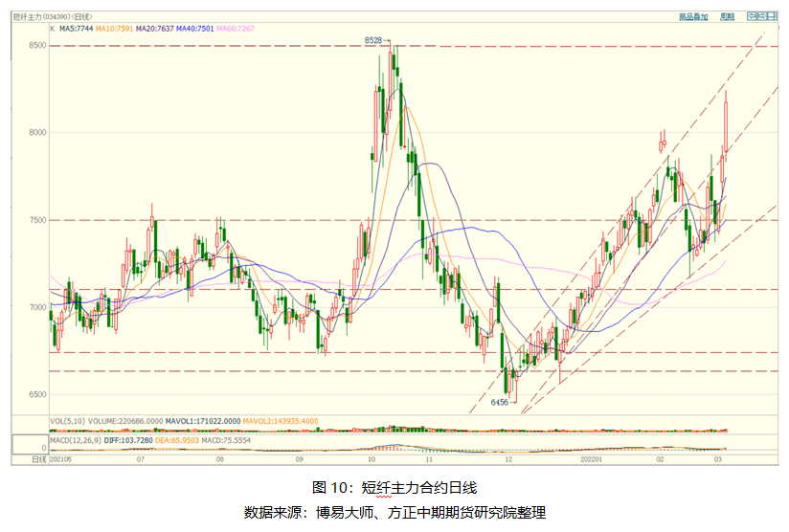The width and height of the screenshot is (789, 532).
Task: Click the 商品叠加 link at top right
Action: coord(693,17)
